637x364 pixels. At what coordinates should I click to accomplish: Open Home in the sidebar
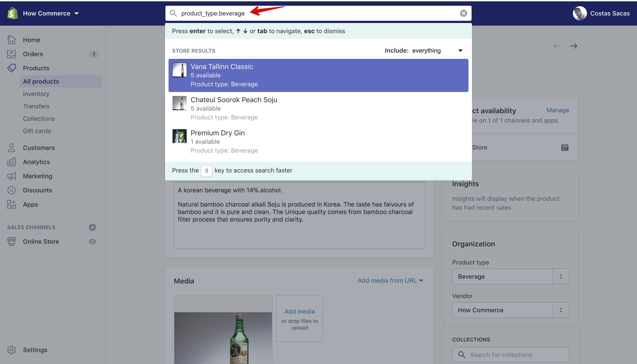coord(31,40)
